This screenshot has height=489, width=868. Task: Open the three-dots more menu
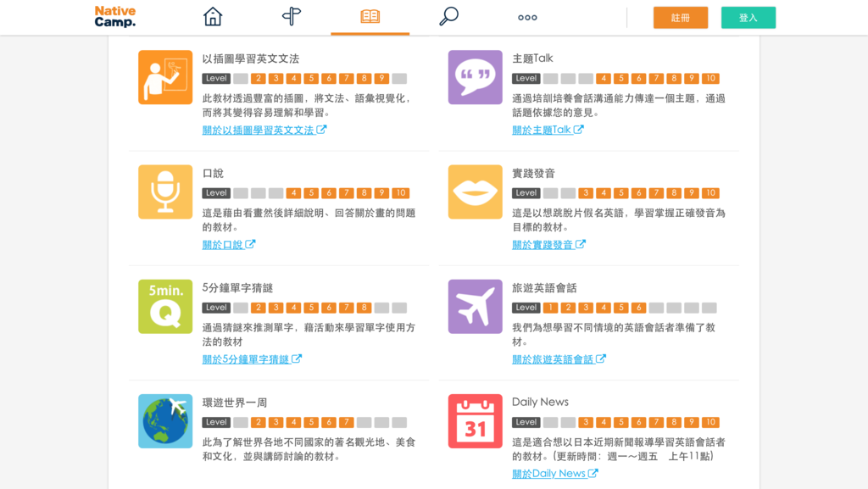[x=527, y=18]
